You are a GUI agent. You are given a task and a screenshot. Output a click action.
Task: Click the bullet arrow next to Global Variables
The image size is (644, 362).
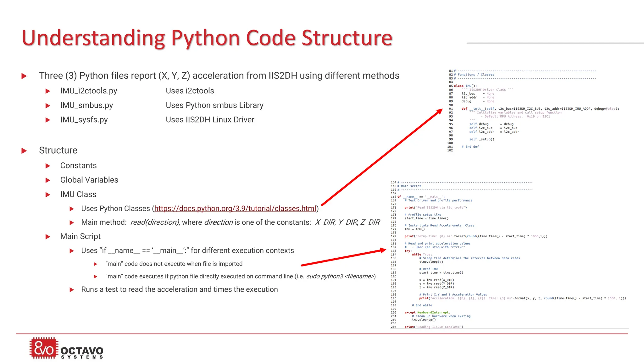click(x=48, y=180)
